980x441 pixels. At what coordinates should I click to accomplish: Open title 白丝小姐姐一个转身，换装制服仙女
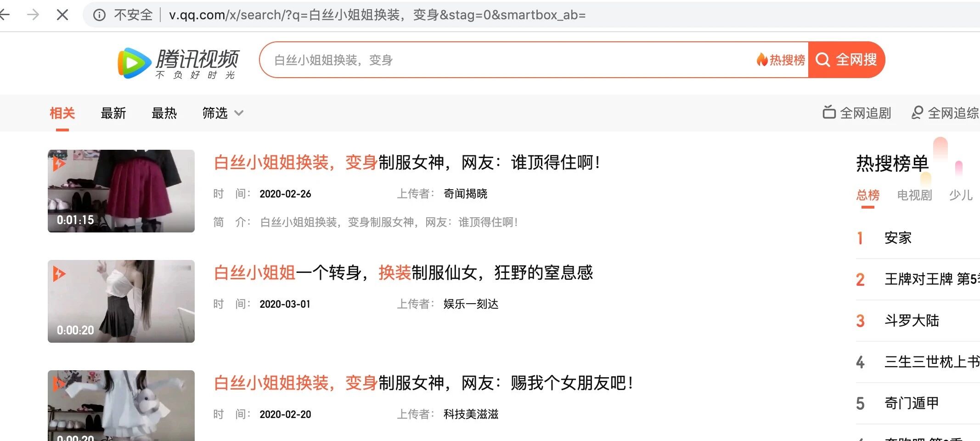click(404, 273)
